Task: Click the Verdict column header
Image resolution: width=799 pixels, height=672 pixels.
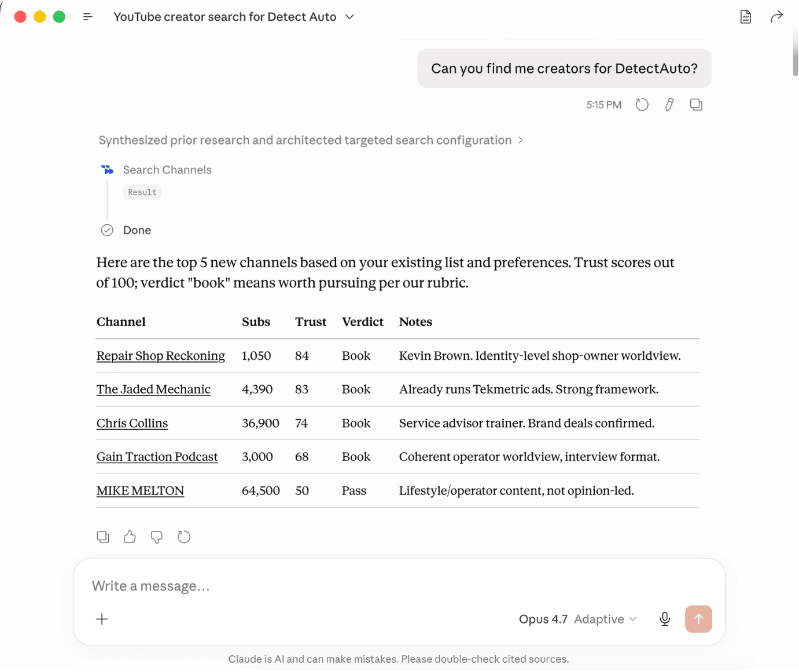Action: click(363, 322)
